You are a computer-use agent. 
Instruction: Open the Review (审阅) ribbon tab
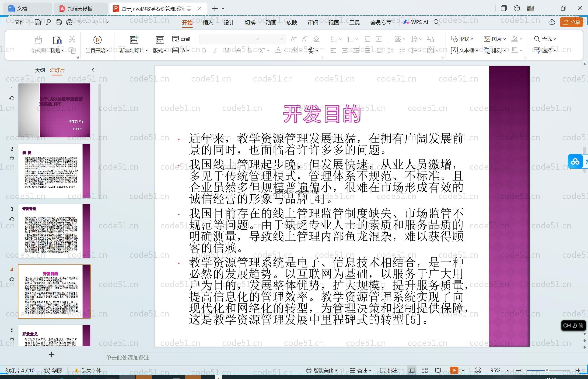(x=313, y=22)
